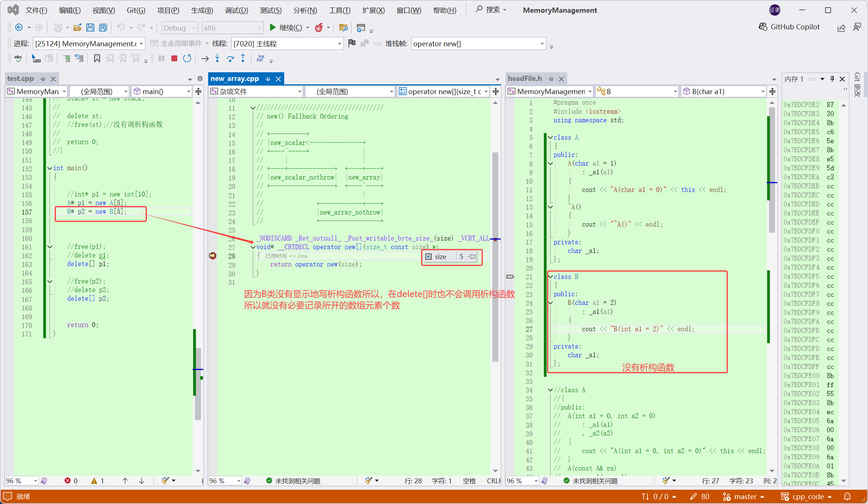Open the stack frame operator new[] dropdown
Viewport: 868px width, 504px height.
click(542, 44)
